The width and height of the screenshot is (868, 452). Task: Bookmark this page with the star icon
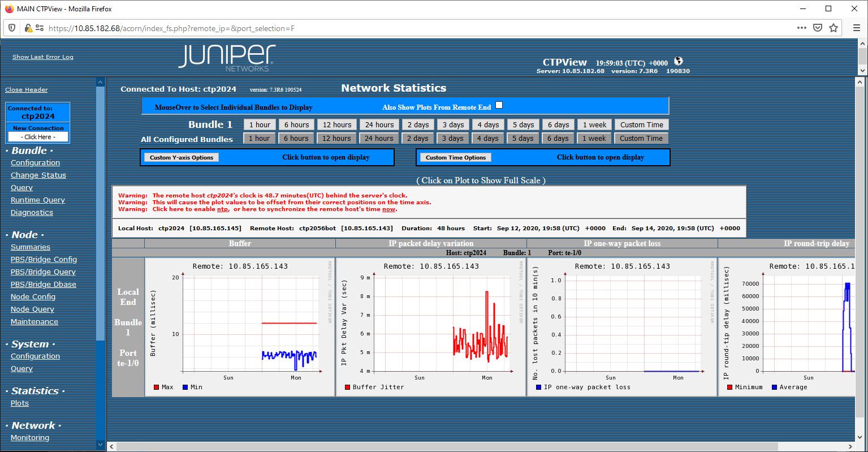pos(834,28)
